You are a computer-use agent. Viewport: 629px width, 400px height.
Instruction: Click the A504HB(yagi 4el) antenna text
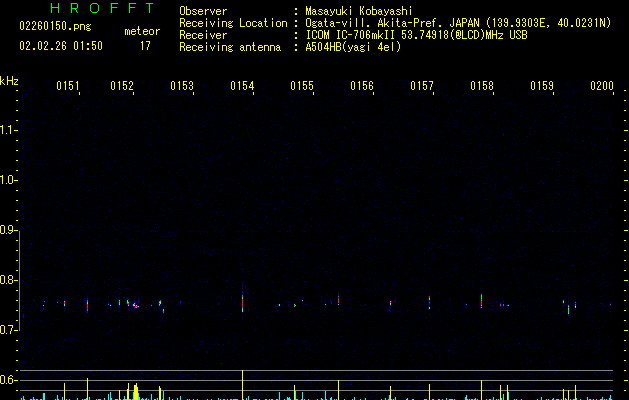click(353, 47)
